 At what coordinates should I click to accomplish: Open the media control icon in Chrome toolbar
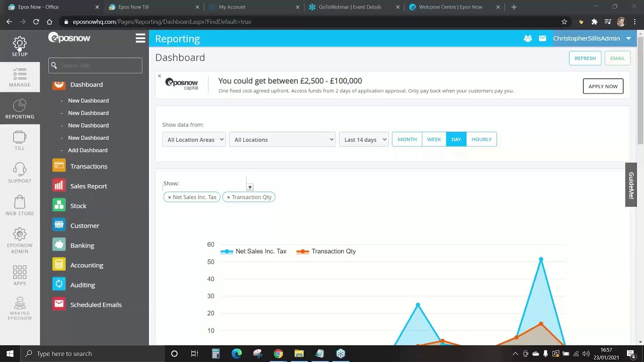coord(608,22)
